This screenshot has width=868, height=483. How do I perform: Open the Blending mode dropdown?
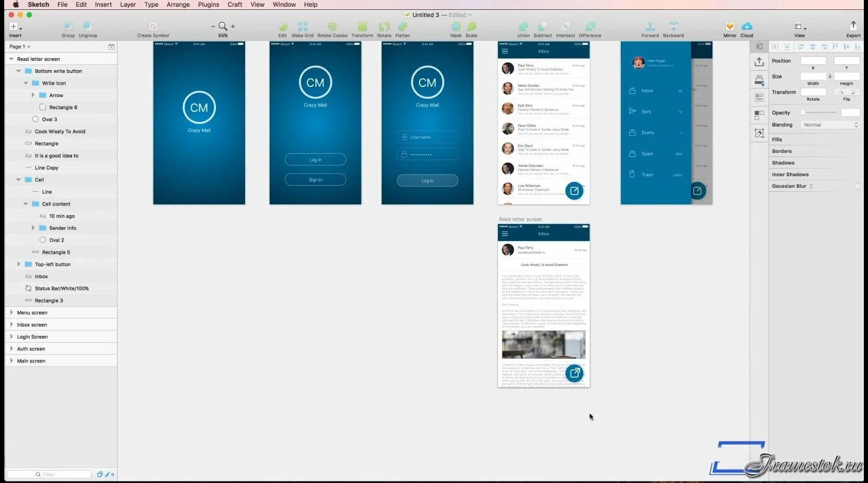pyautogui.click(x=831, y=125)
